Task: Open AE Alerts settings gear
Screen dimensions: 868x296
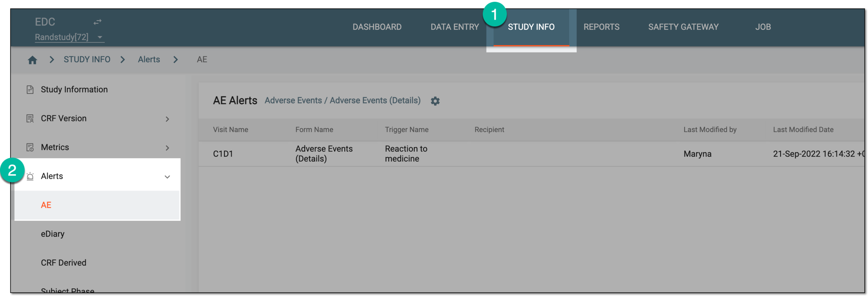Action: click(435, 101)
